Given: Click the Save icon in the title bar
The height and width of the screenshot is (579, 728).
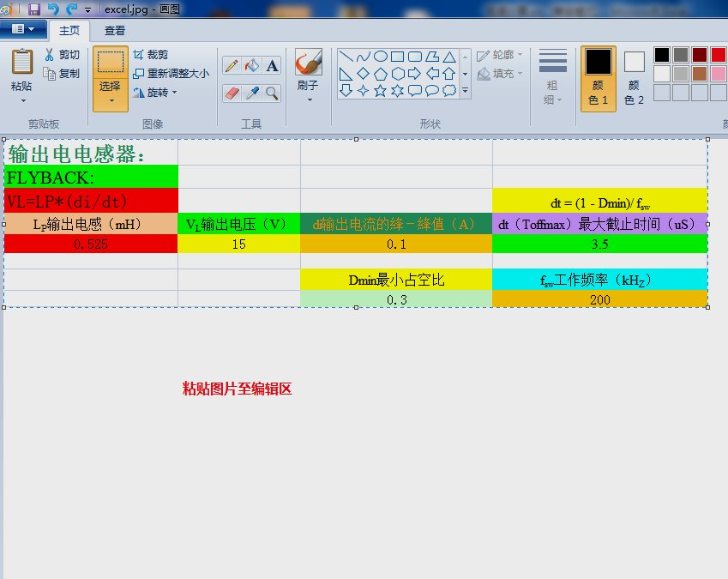Looking at the screenshot, I should tap(34, 9).
